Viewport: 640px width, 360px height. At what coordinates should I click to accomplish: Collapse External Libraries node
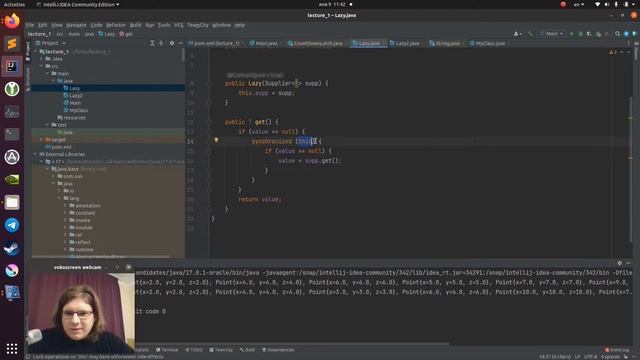coord(36,154)
